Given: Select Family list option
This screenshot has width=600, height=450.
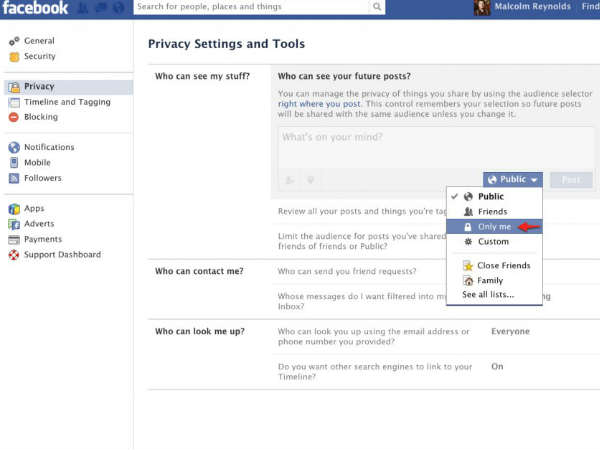Looking at the screenshot, I should (x=494, y=280).
